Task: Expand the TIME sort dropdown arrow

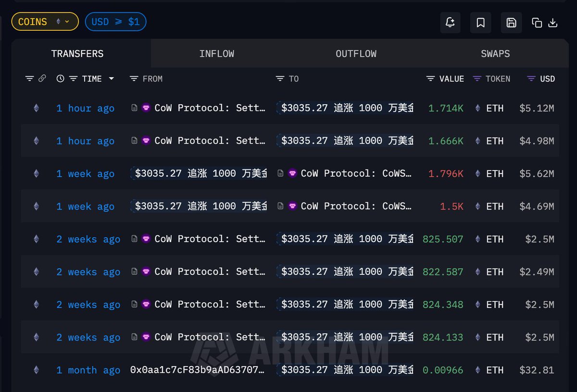Action: (x=112, y=79)
